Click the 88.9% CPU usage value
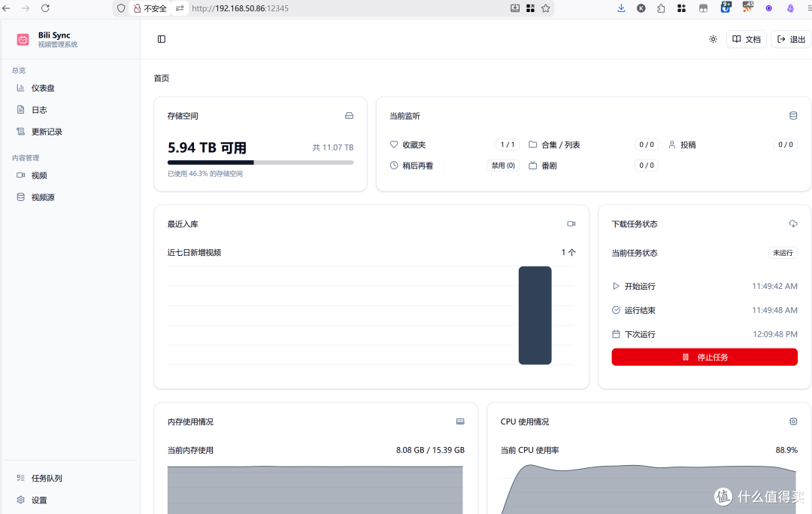The height and width of the screenshot is (514, 812). pyautogui.click(x=786, y=450)
